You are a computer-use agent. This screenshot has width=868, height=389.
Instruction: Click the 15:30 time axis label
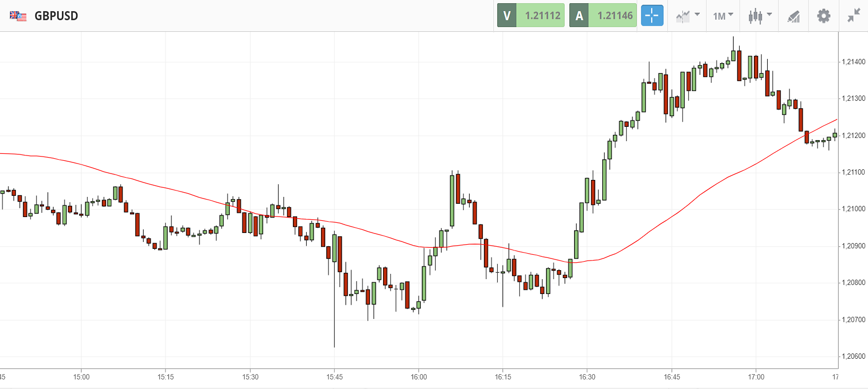[x=250, y=377]
